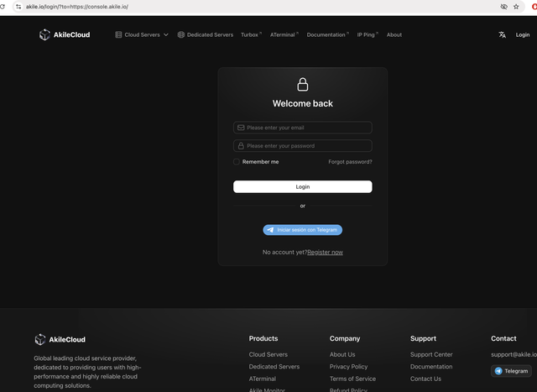Open Contact Us footer link
The height and width of the screenshot is (392, 537).
(425, 379)
